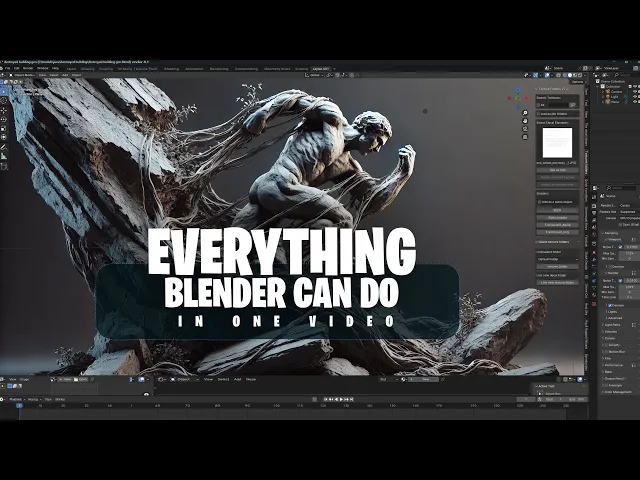640x480 pixels.
Task: Expand the Color Management panel
Action: (617, 392)
